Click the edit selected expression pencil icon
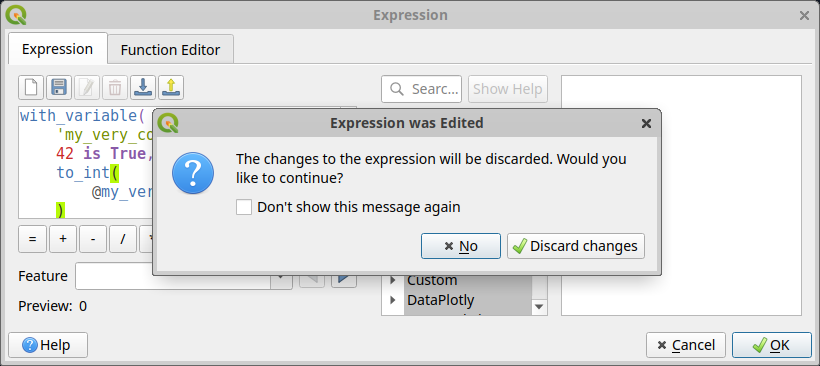 click(x=87, y=87)
